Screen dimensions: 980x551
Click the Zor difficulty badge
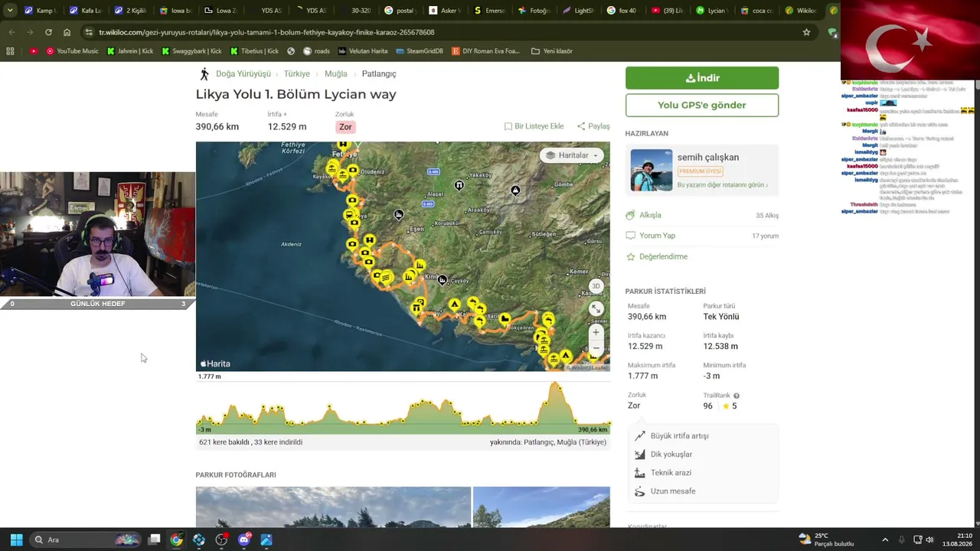[x=345, y=127]
